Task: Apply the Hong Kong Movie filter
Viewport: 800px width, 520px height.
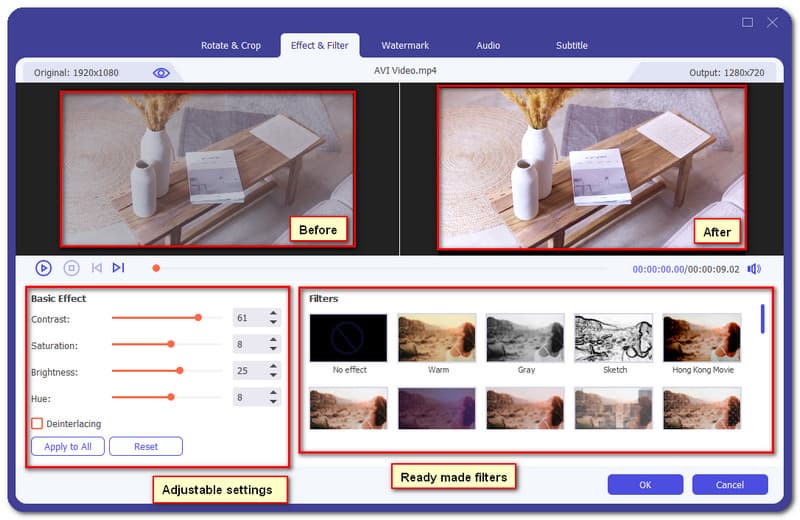Action: [702, 338]
